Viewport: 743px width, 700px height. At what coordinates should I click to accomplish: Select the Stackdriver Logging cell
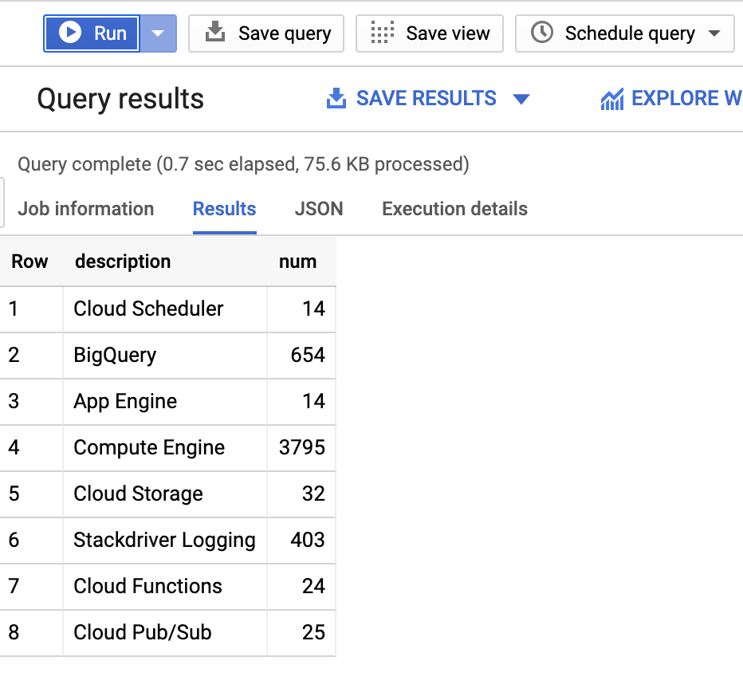(x=165, y=540)
